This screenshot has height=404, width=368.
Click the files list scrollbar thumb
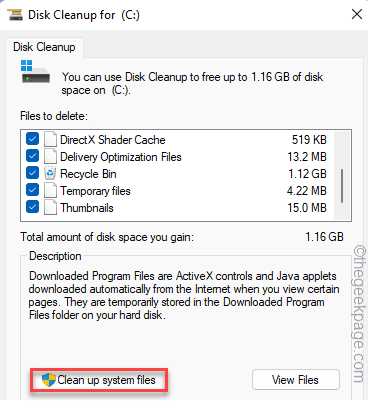342,186
